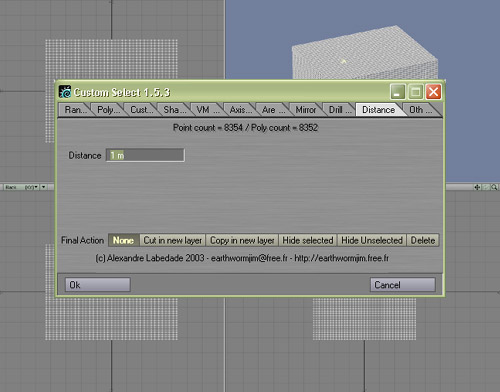The image size is (500, 392).
Task: Click the viewport rotate icon
Action: [486, 187]
